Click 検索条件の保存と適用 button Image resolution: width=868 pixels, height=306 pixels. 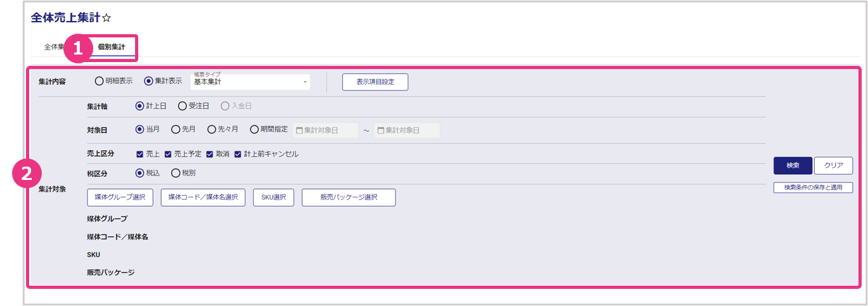pyautogui.click(x=813, y=188)
